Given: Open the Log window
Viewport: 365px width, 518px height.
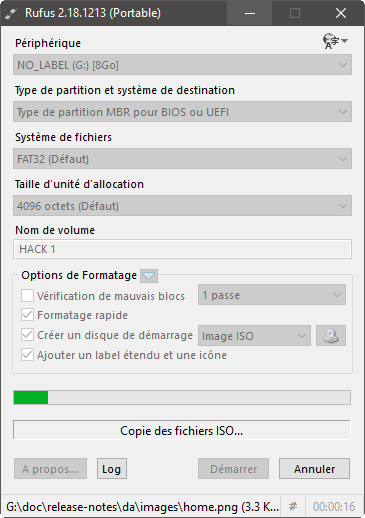Looking at the screenshot, I should 112,469.
